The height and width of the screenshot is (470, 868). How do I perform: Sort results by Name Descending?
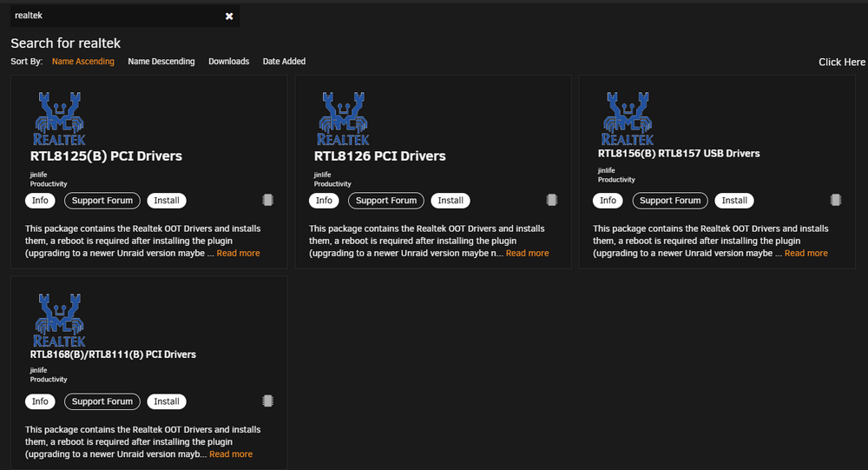point(161,62)
